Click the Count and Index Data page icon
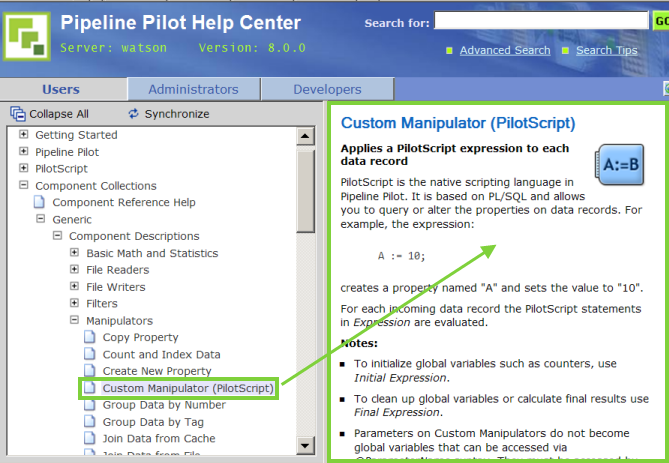The width and height of the screenshot is (669, 463). tap(90, 355)
